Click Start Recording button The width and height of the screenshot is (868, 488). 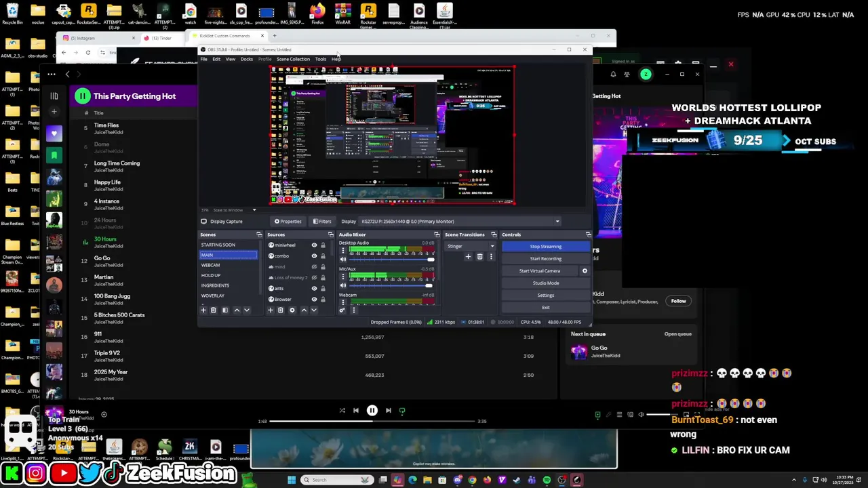(546, 259)
